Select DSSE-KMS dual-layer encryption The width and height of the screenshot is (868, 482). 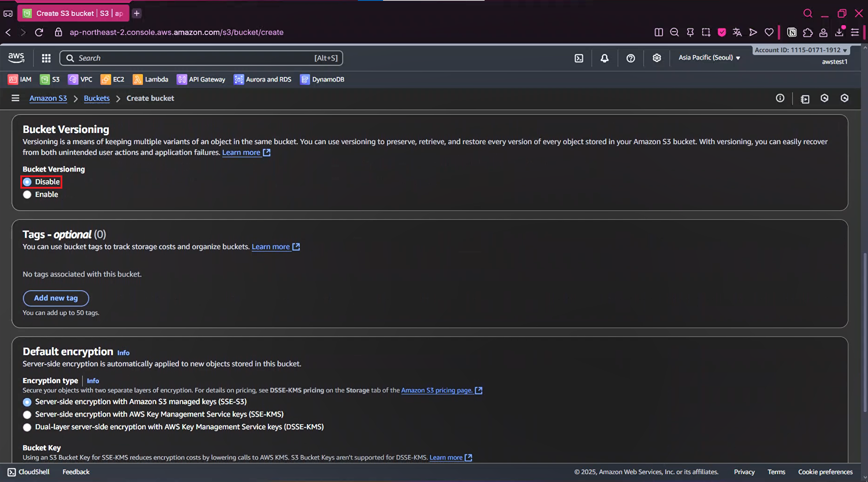(27, 427)
